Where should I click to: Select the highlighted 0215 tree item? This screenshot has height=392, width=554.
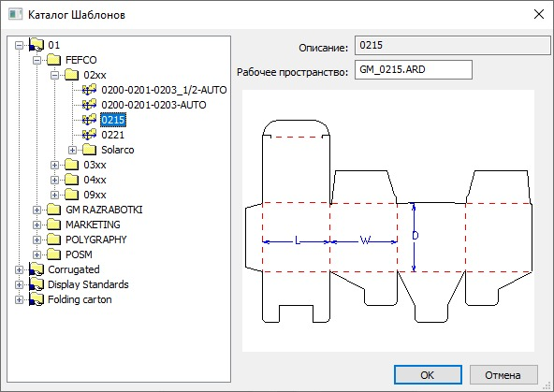point(113,120)
